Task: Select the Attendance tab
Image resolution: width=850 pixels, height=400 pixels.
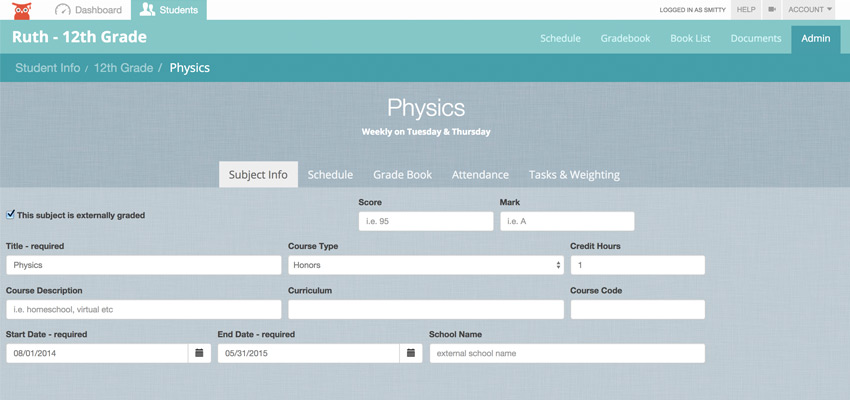Action: pos(480,175)
